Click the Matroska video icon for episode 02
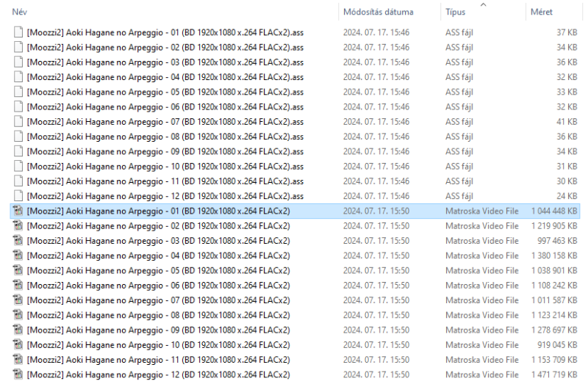The width and height of the screenshot is (588, 384). click(x=18, y=226)
